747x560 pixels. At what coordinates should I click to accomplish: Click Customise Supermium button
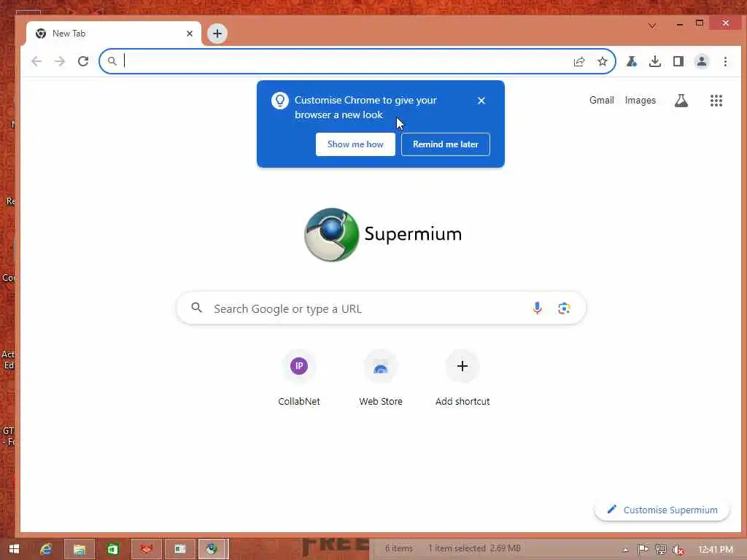pyautogui.click(x=662, y=510)
